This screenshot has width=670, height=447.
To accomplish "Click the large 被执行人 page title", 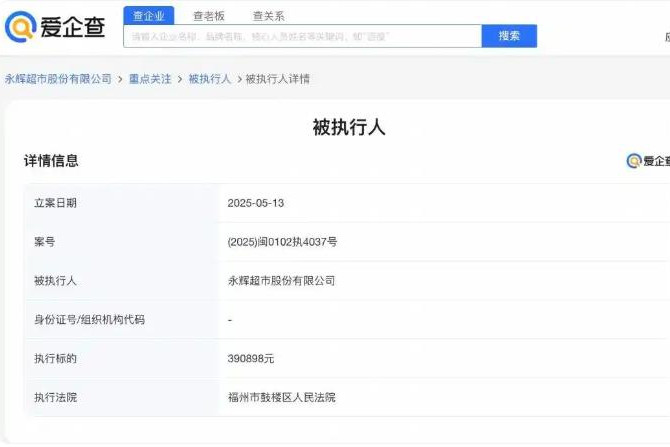I will tap(349, 127).
